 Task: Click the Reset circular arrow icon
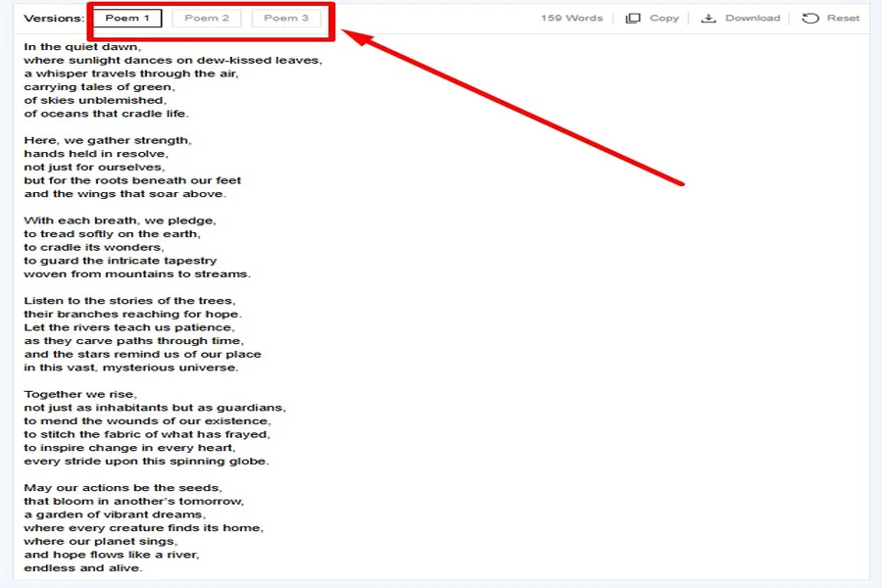809,19
